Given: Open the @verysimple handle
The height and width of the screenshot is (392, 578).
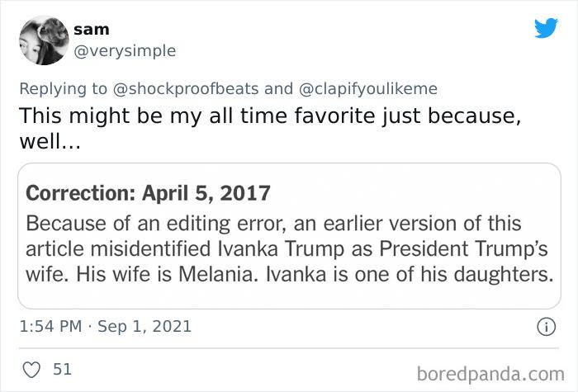Looking at the screenshot, I should pos(124,51).
